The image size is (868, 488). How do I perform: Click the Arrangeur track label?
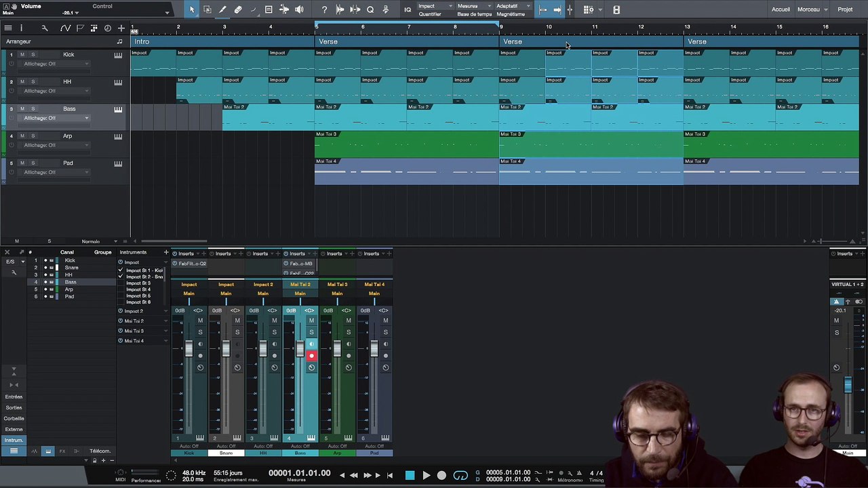point(19,41)
